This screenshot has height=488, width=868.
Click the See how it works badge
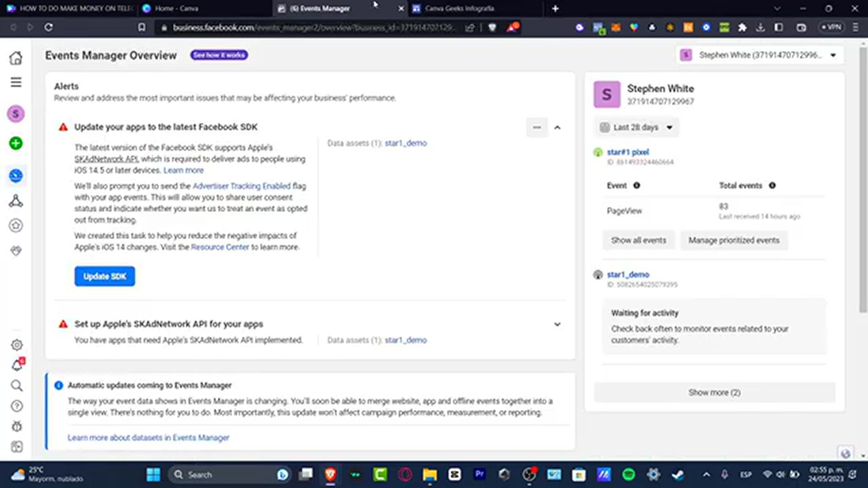click(x=219, y=55)
